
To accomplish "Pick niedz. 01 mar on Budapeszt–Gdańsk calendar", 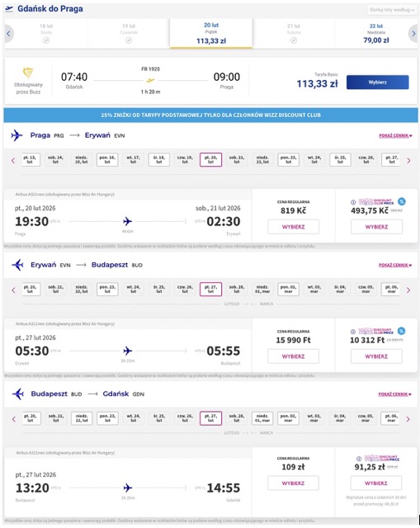I will click(262, 418).
